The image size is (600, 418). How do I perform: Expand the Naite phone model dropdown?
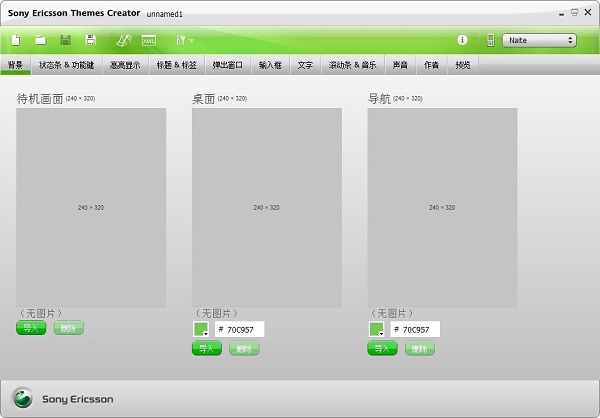click(x=540, y=40)
